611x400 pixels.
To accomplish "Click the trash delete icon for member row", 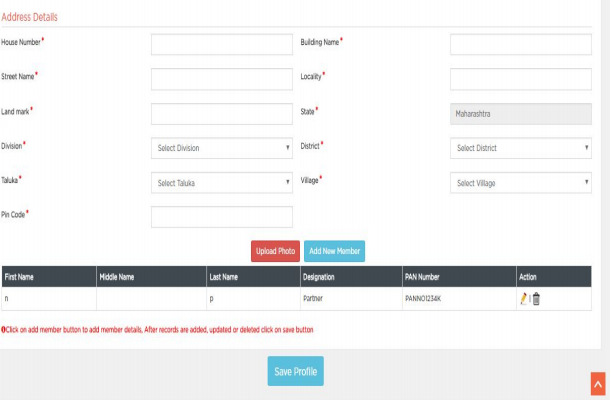I will (536, 299).
